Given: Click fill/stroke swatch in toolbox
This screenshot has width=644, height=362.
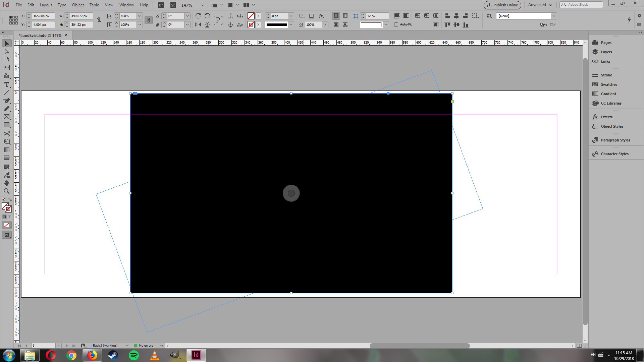Looking at the screenshot, I should [7, 207].
